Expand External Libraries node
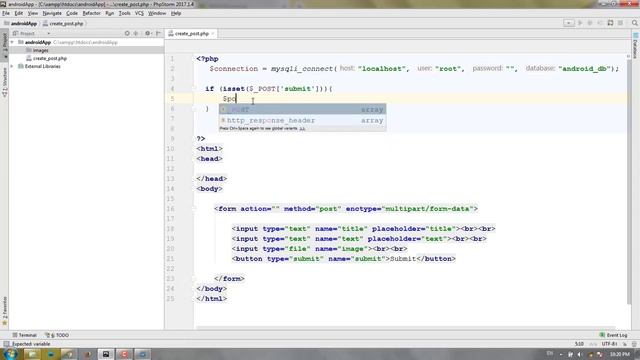640x360 pixels. coord(12,66)
